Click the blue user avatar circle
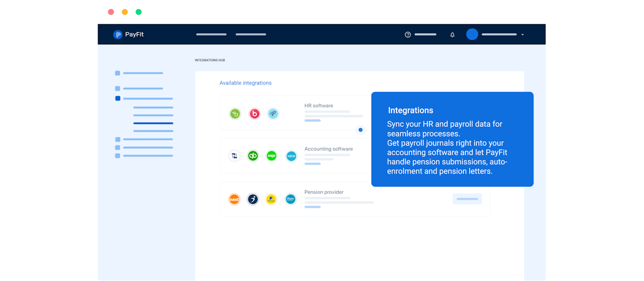This screenshot has width=644, height=281. (472, 35)
